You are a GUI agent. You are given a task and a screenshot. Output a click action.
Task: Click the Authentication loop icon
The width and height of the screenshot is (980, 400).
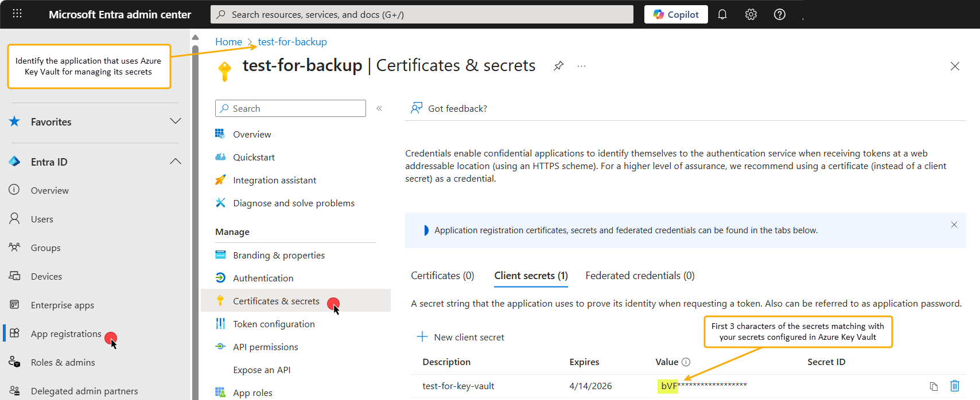(220, 277)
